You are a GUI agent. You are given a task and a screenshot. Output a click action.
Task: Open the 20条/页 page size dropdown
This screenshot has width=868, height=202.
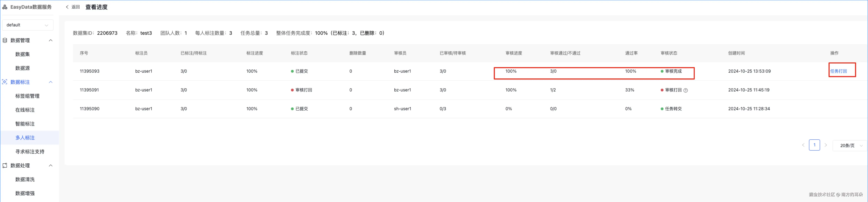click(x=849, y=146)
